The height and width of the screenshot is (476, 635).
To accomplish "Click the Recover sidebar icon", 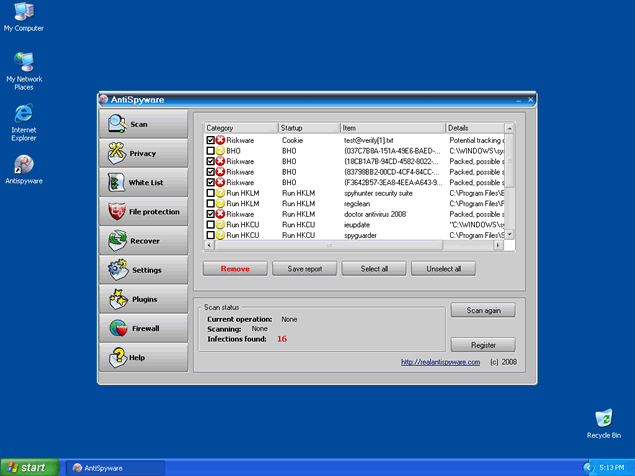I will (117, 241).
